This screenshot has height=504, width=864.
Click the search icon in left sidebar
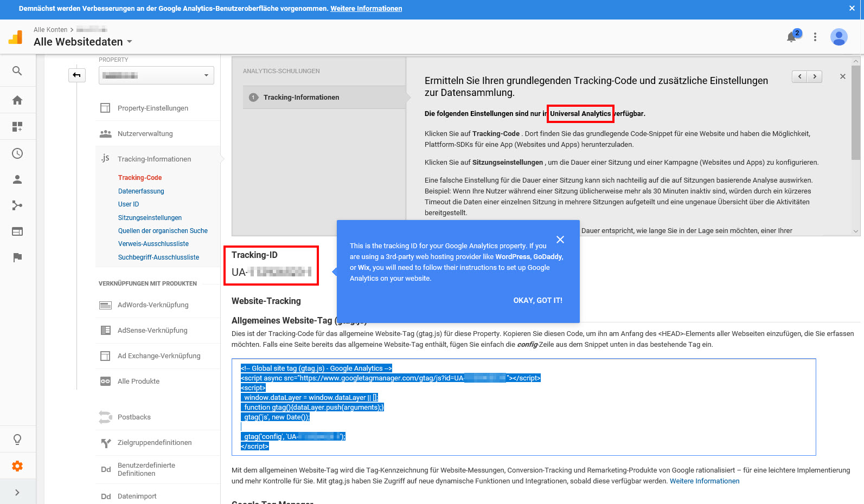click(x=17, y=71)
